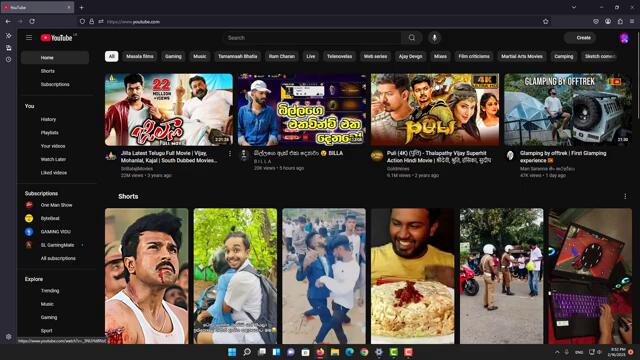Open the browser extensions icon
The height and width of the screenshot is (360, 640).
click(620, 21)
